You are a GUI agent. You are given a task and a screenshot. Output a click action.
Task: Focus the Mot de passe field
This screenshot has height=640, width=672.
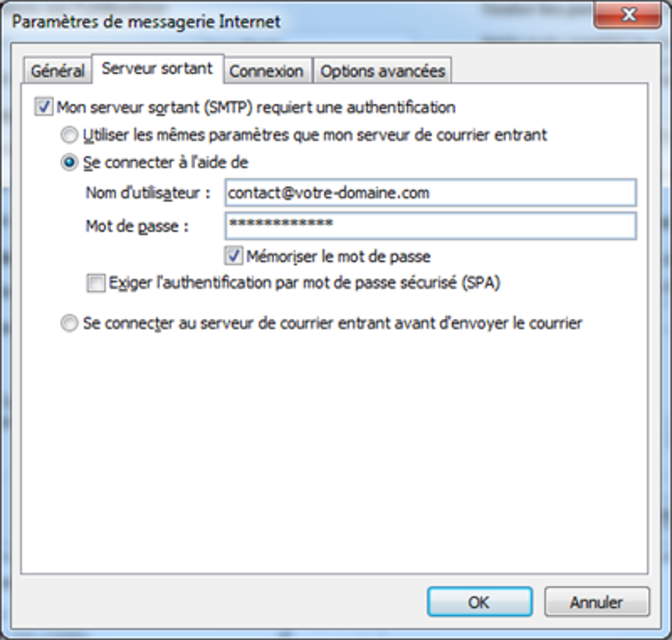pos(430,225)
